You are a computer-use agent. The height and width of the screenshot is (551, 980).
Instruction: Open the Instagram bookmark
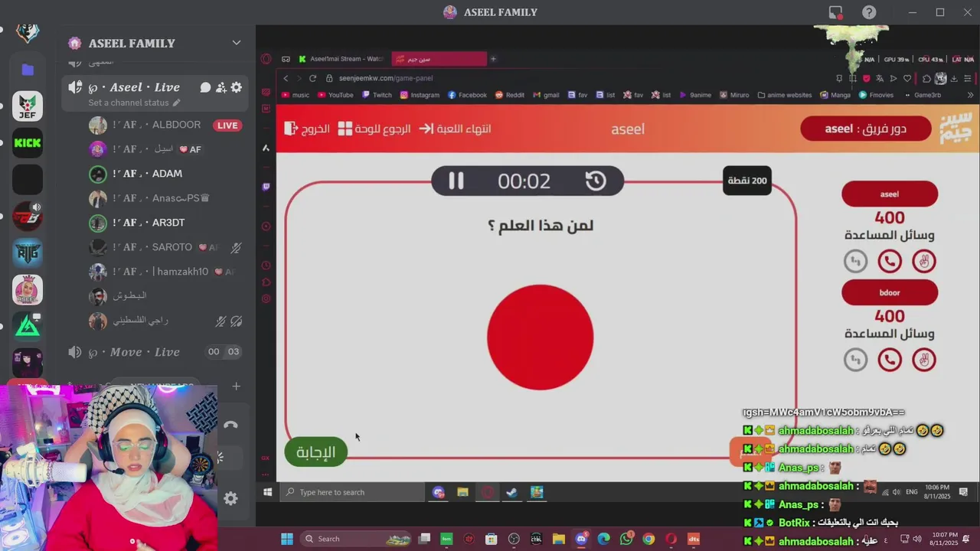pos(419,95)
